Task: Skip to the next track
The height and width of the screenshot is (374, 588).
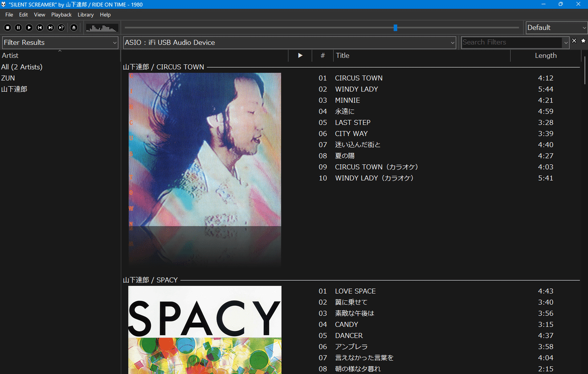Action: click(50, 28)
